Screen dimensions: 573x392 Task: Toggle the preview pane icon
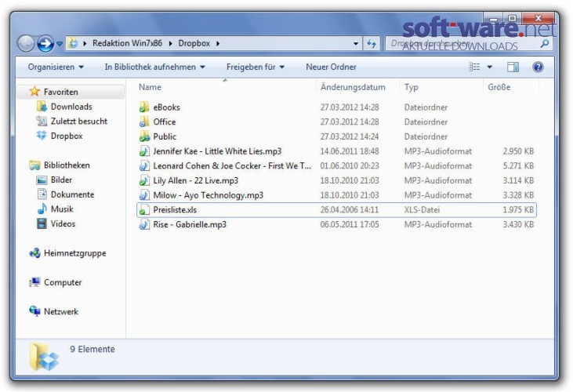(x=513, y=67)
